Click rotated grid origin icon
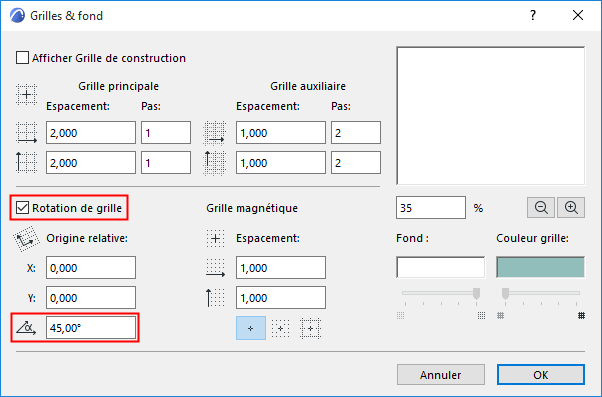Image resolution: width=602 pixels, height=397 pixels. coord(26,239)
